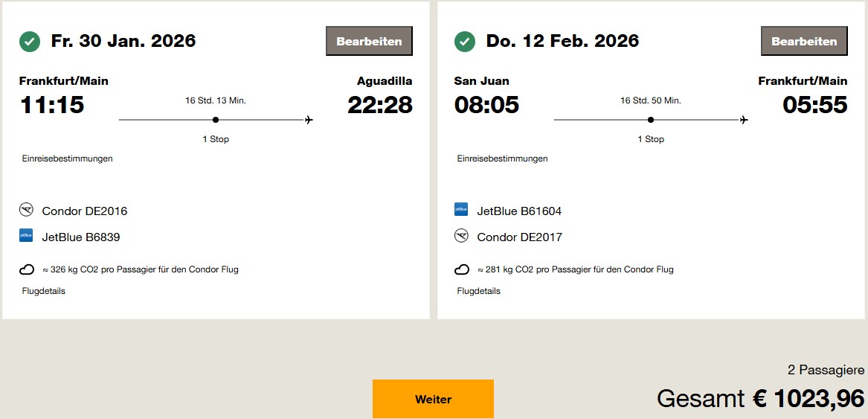Click the CO2 cloud icon for 281 kg
Screen dimensions: 868x419
[461, 269]
